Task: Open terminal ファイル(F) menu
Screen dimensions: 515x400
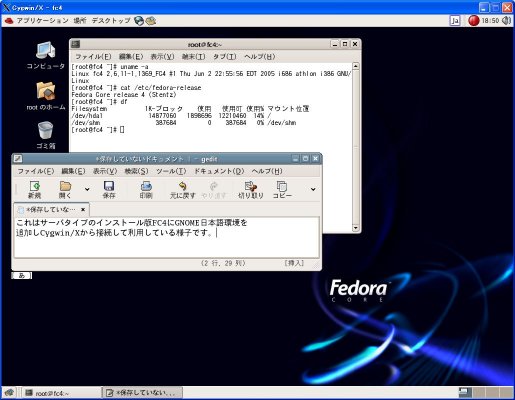Action: pos(93,57)
